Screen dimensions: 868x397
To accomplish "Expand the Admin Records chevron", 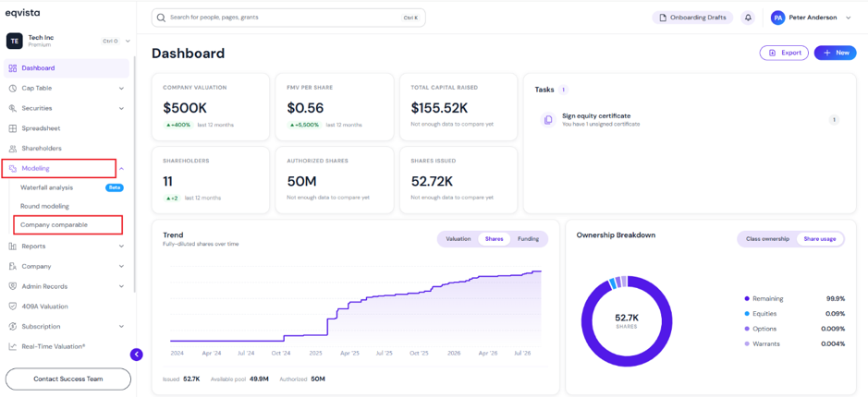I will click(121, 286).
